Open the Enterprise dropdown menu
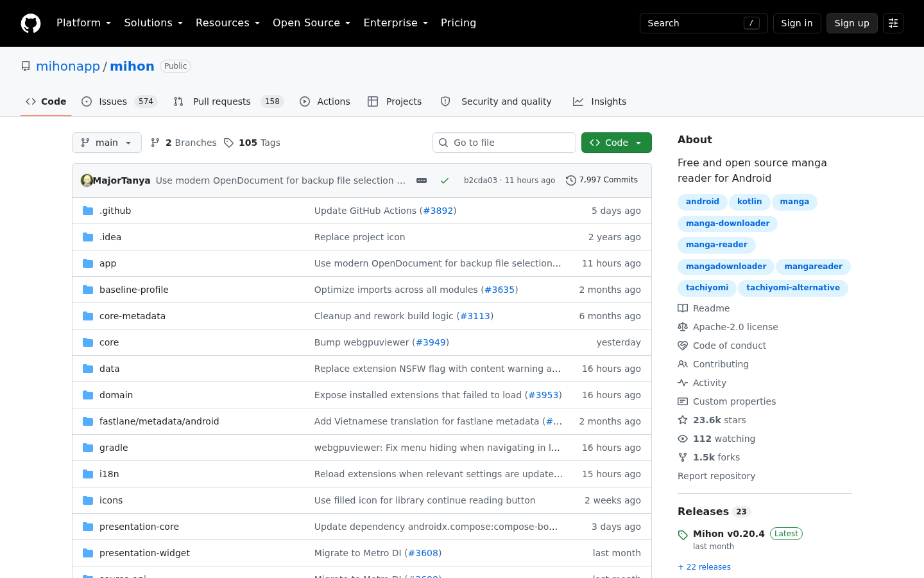Viewport: 924px width, 578px height. click(x=395, y=23)
